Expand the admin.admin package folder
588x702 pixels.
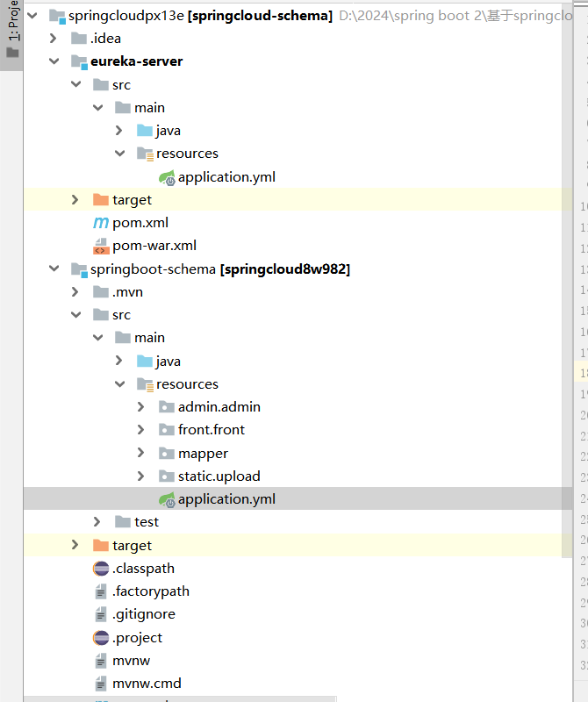tap(141, 407)
